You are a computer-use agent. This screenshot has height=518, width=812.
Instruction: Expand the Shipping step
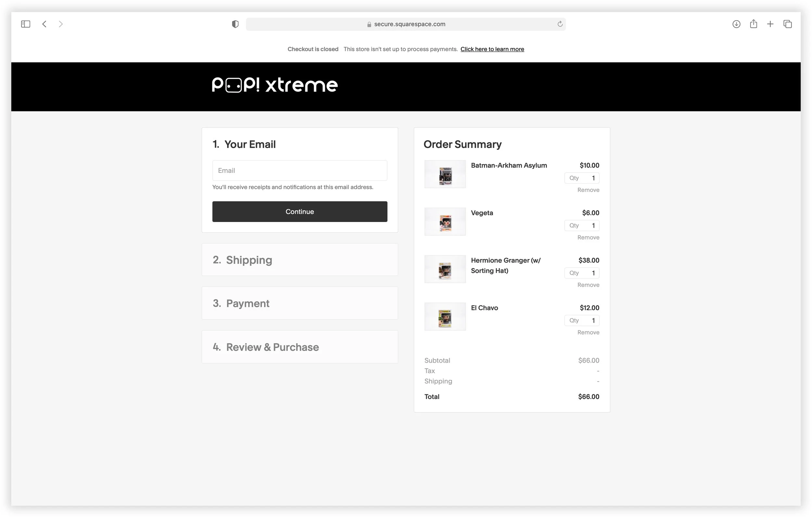(300, 260)
